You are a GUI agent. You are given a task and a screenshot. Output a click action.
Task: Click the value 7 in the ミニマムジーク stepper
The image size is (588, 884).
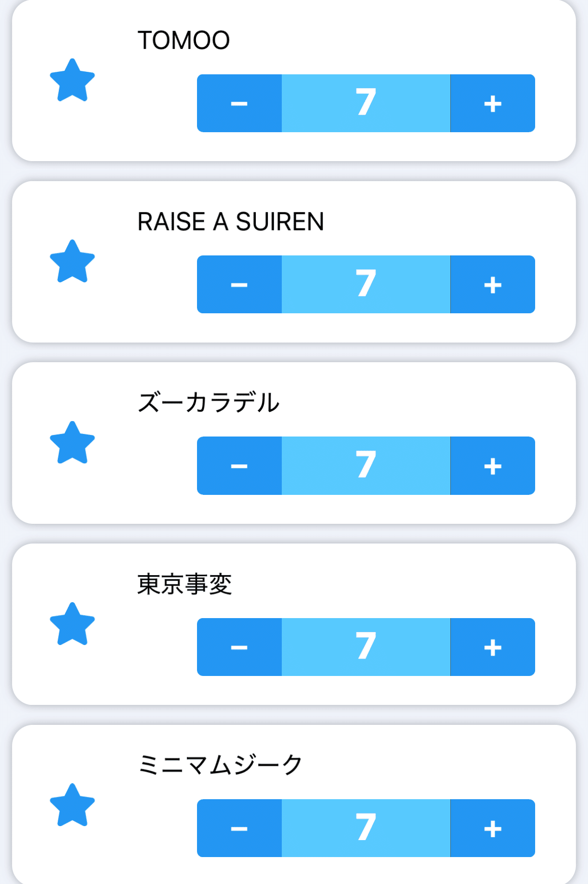(366, 828)
